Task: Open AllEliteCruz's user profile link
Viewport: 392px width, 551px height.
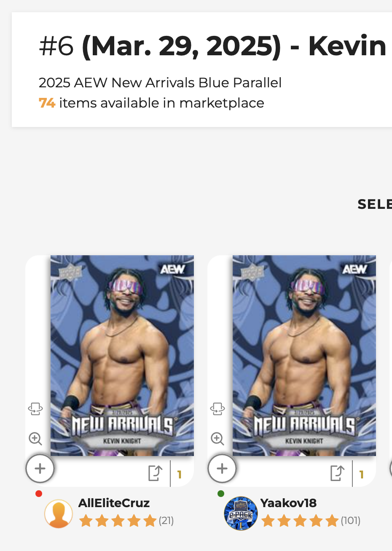Action: coord(114,503)
